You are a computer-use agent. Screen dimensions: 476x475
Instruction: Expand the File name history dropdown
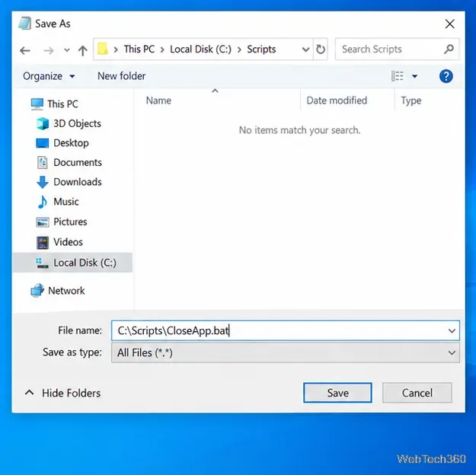[x=452, y=330]
